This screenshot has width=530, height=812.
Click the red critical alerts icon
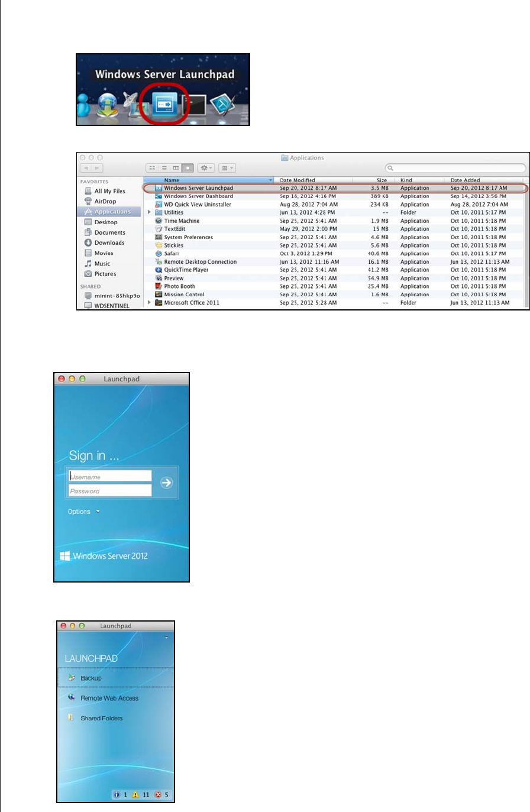pos(159,795)
